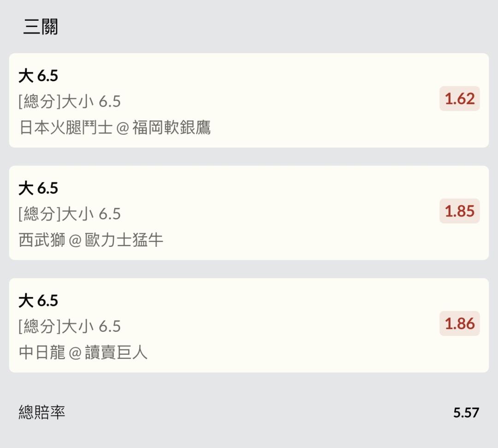Viewport: 498px width, 448px height.
Task: Click the 1.85 odds badge
Action: pyautogui.click(x=460, y=211)
